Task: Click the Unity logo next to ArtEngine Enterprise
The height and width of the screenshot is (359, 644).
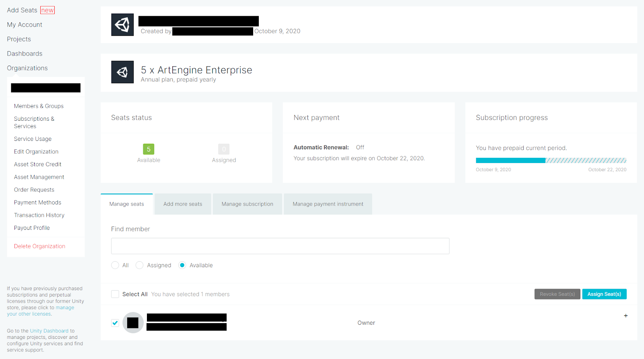Action: 122,72
